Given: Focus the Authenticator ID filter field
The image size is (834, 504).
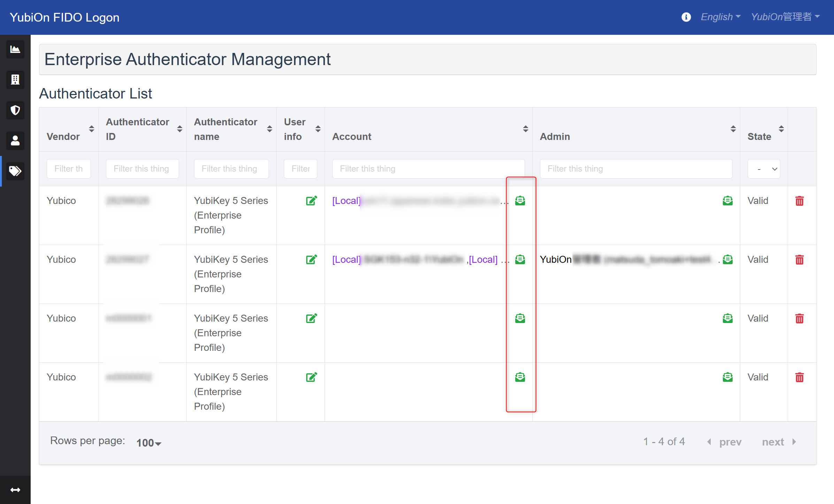Looking at the screenshot, I should tap(142, 169).
